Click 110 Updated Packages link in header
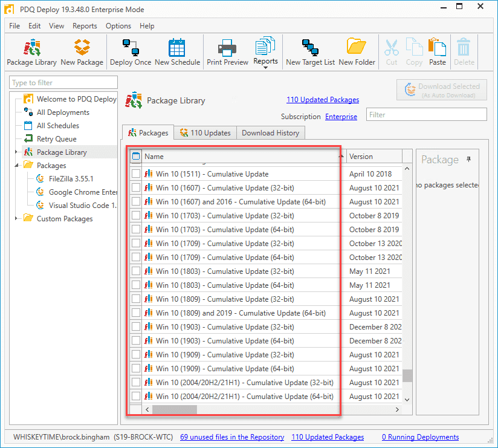This screenshot has height=448, width=498. (x=323, y=100)
